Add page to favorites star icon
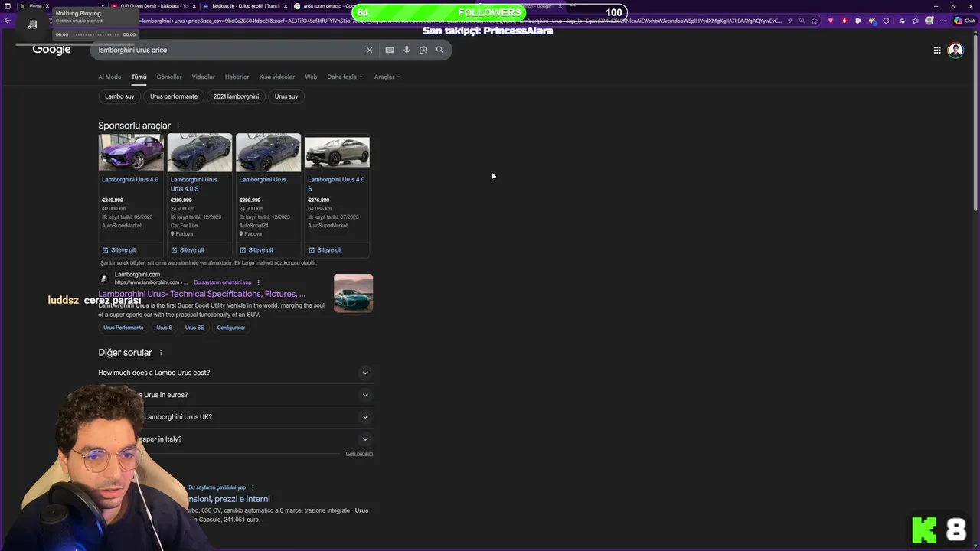The height and width of the screenshot is (551, 980). pyautogui.click(x=815, y=21)
